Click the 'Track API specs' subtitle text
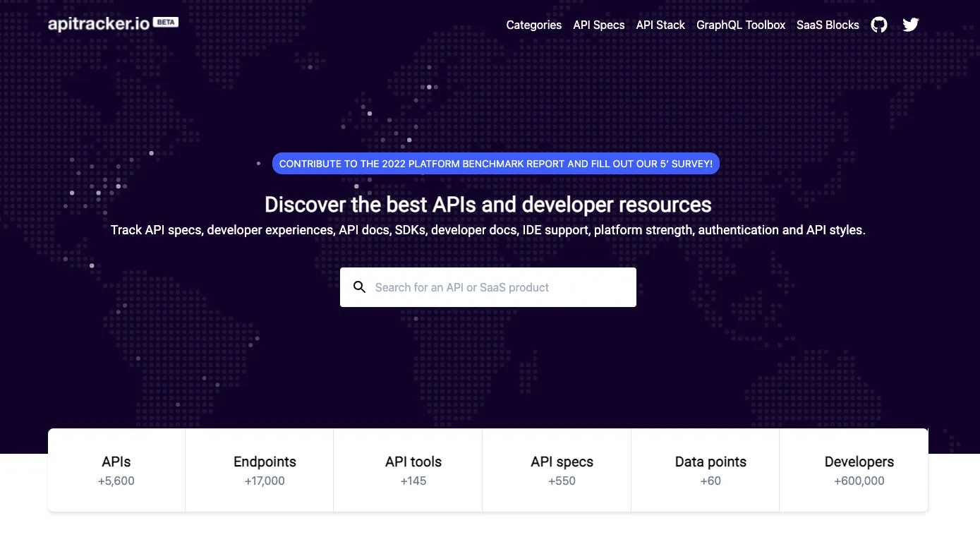Screen dimensions: 980x542 [x=488, y=230]
